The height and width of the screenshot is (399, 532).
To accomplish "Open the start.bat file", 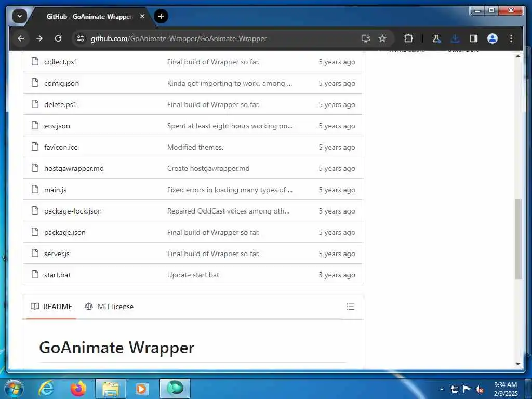I will [57, 275].
